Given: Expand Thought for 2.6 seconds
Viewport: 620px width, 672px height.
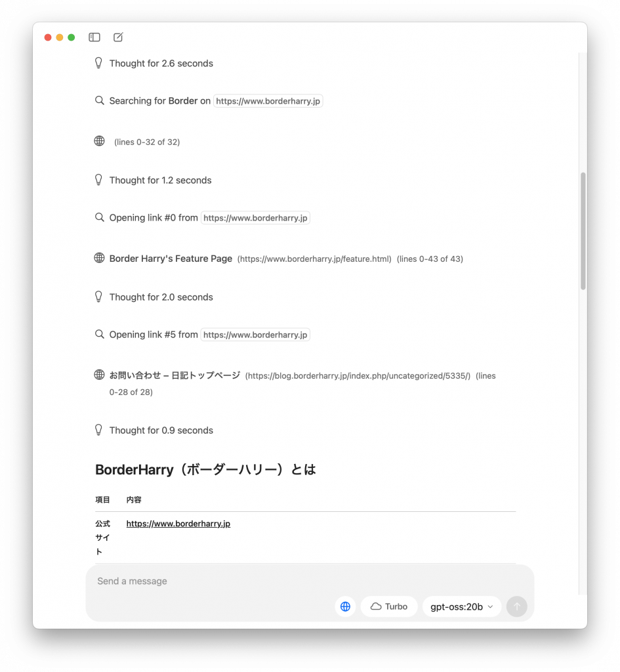Looking at the screenshot, I should tap(161, 64).
